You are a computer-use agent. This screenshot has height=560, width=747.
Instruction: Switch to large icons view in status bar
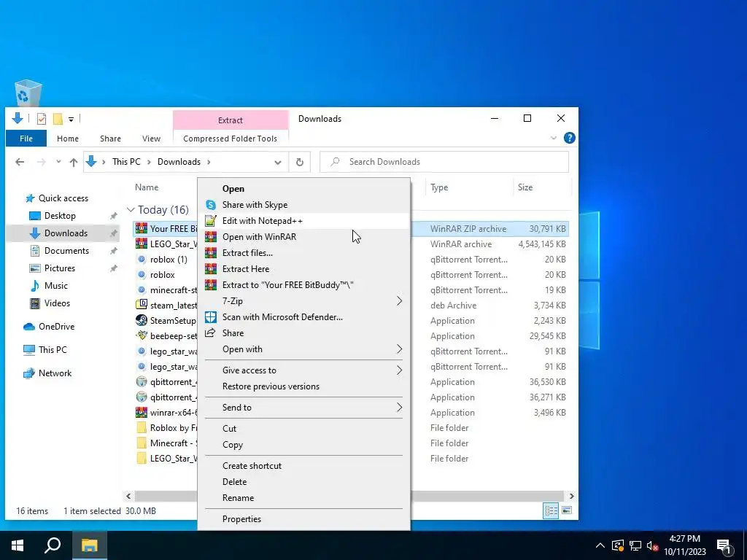coord(567,510)
